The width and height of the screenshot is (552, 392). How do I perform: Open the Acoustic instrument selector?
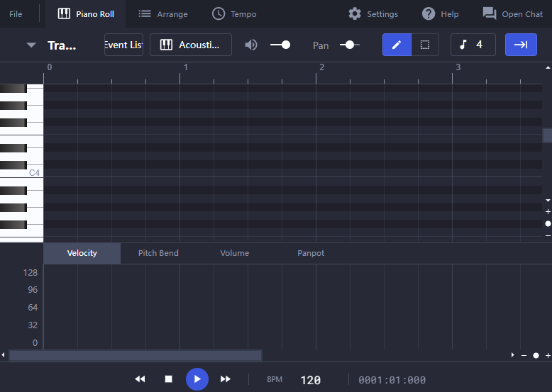(190, 45)
